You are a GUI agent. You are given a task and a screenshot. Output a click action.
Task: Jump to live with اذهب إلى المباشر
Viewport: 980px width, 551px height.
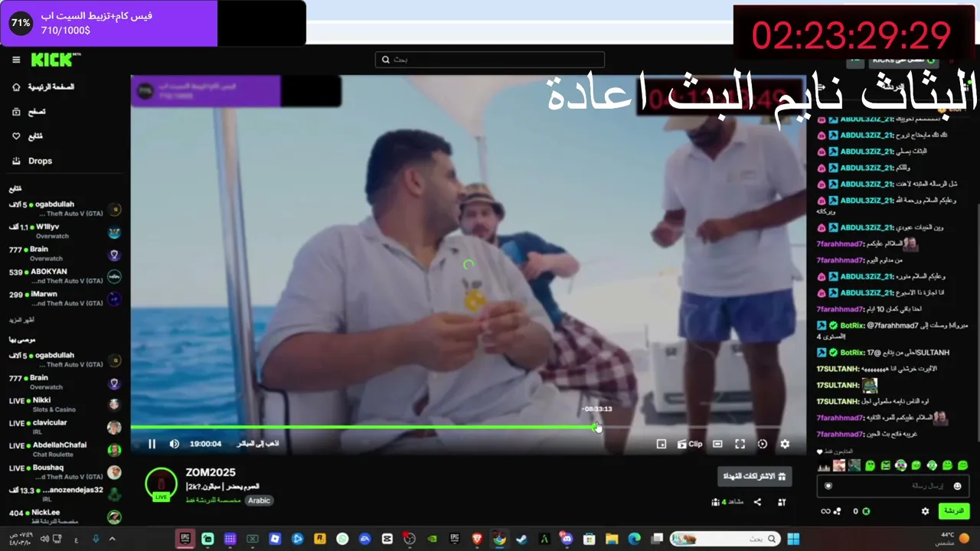(258, 444)
